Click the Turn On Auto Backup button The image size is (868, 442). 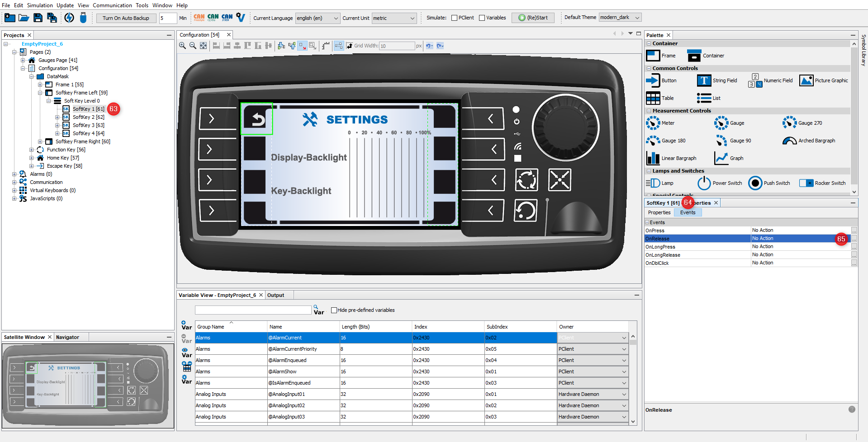point(126,18)
